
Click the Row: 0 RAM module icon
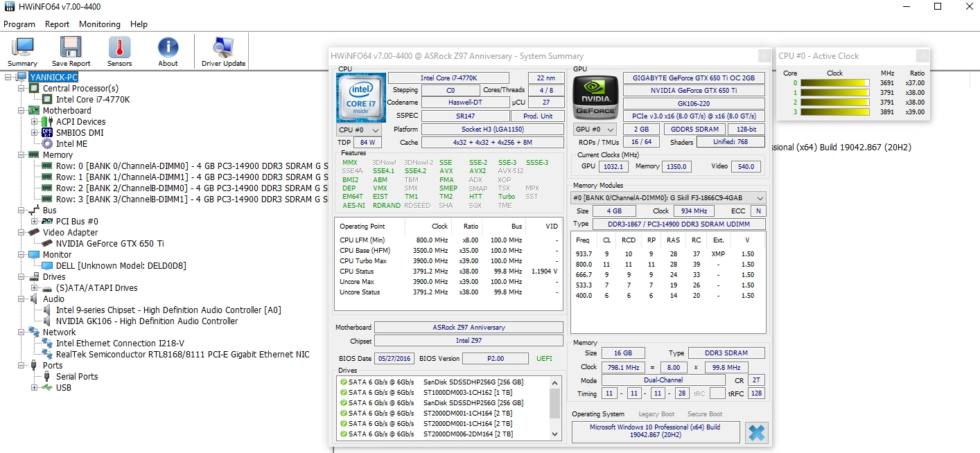47,166
